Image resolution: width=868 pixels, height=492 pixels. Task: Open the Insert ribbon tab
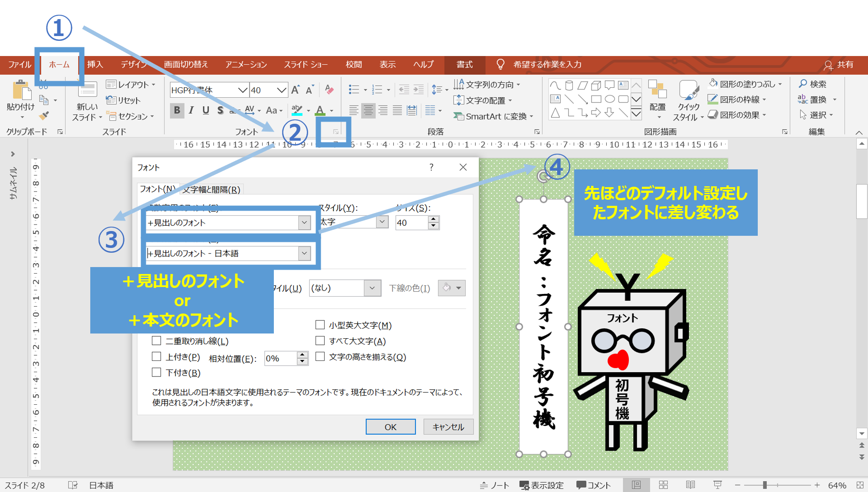click(95, 65)
